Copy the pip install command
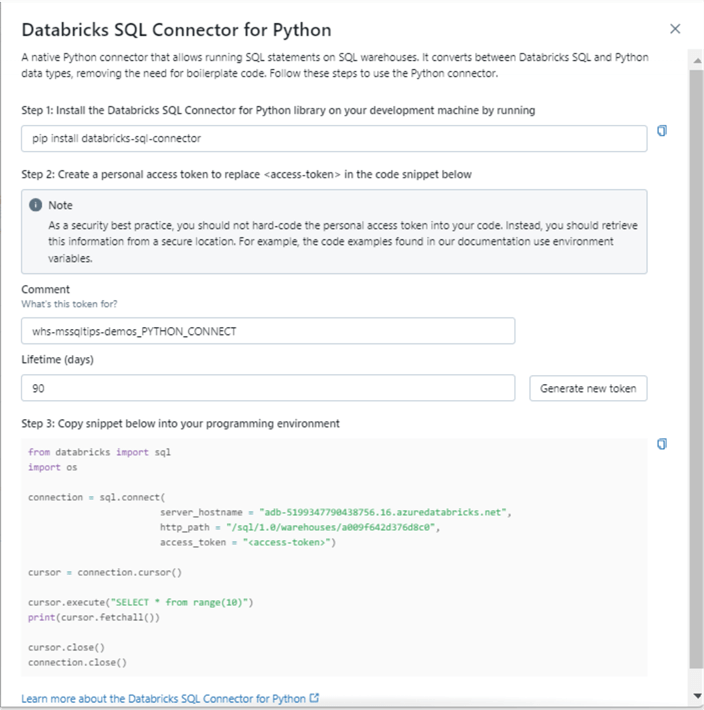The width and height of the screenshot is (704, 710). (x=661, y=131)
